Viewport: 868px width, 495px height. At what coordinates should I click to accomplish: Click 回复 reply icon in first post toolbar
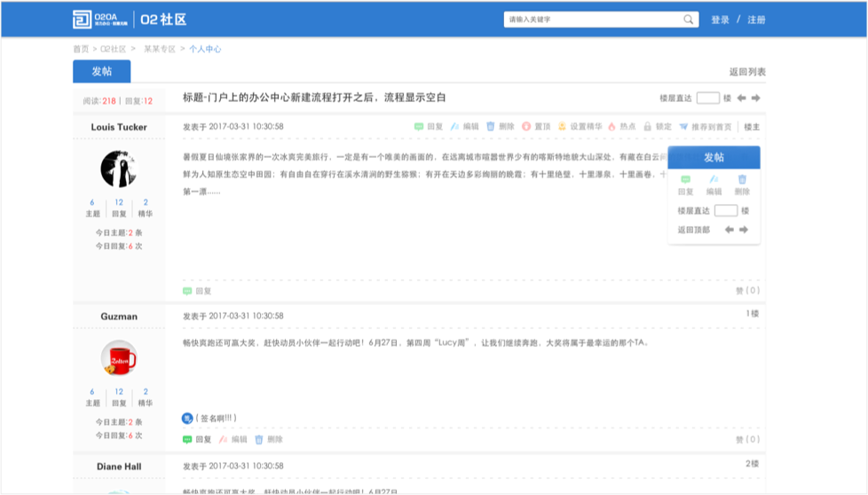[x=419, y=127]
